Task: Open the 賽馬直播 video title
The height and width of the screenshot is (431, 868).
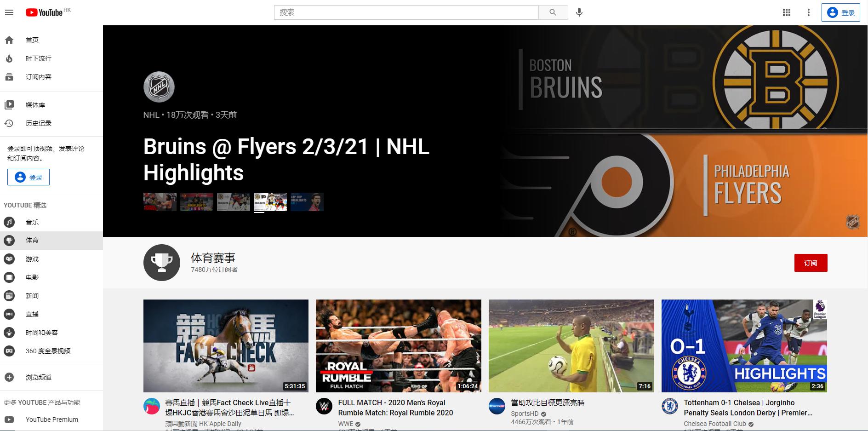Action: coord(230,408)
